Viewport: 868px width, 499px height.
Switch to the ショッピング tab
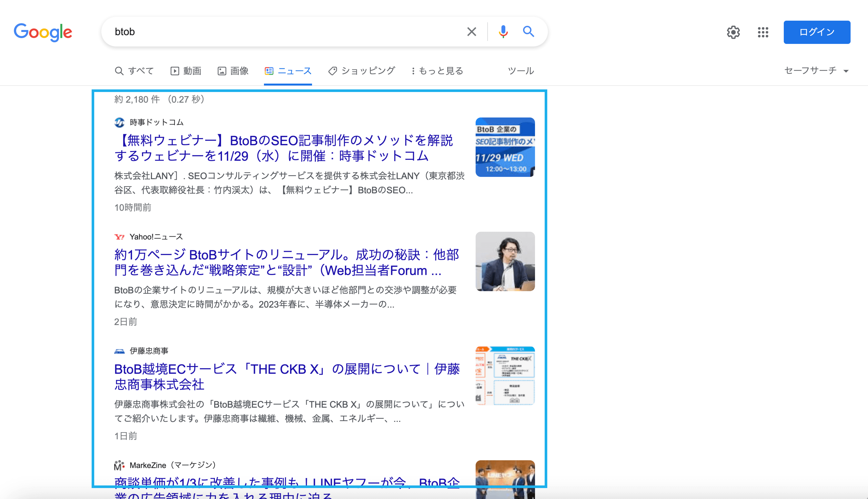coord(361,71)
